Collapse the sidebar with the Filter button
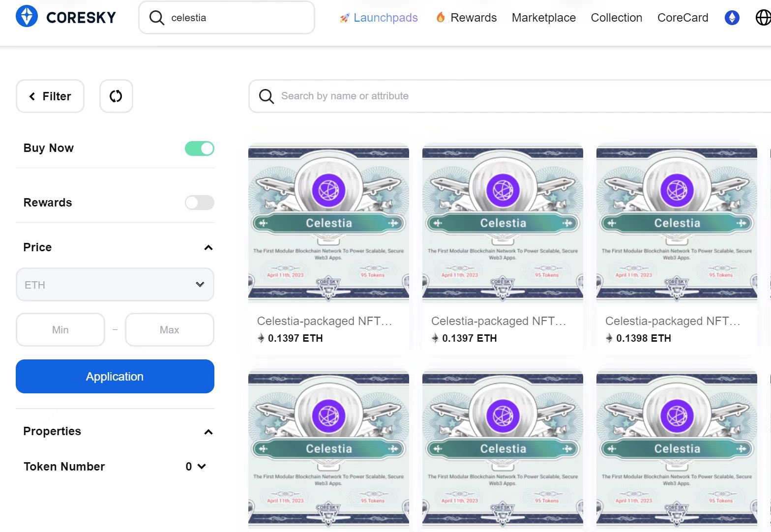This screenshot has width=771, height=532. pyautogui.click(x=50, y=96)
